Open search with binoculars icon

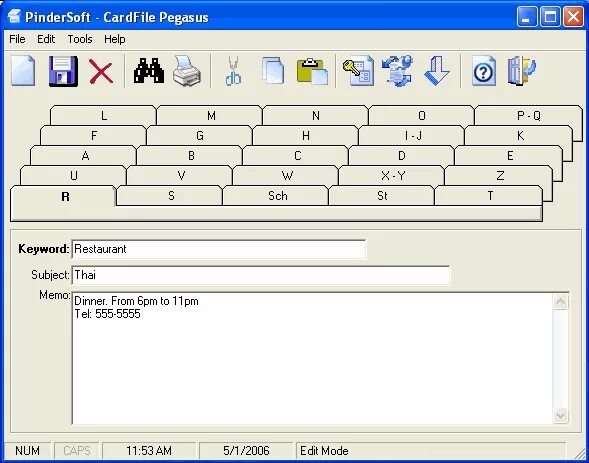[149, 71]
